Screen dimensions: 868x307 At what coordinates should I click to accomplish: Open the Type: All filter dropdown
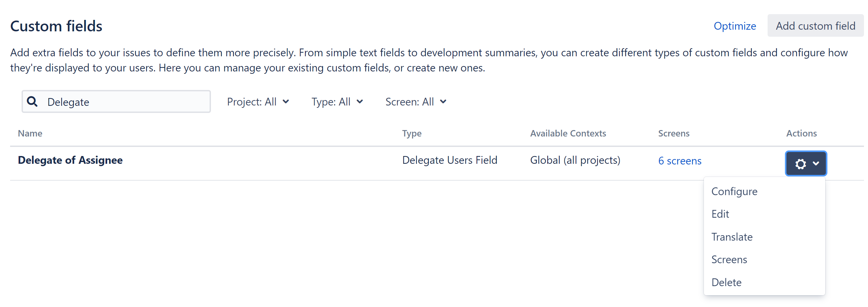[x=337, y=102]
